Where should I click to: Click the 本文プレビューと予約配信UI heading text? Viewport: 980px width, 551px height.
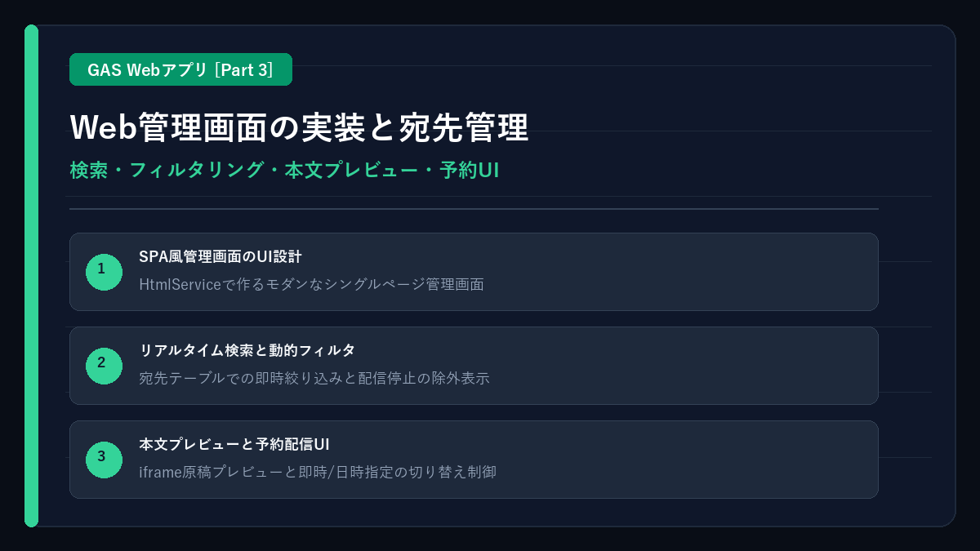pyautogui.click(x=234, y=445)
